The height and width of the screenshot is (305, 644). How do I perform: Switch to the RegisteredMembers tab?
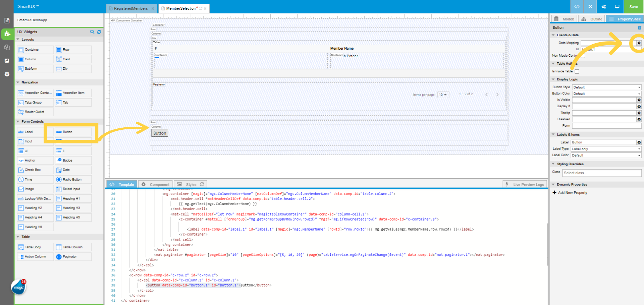click(130, 8)
